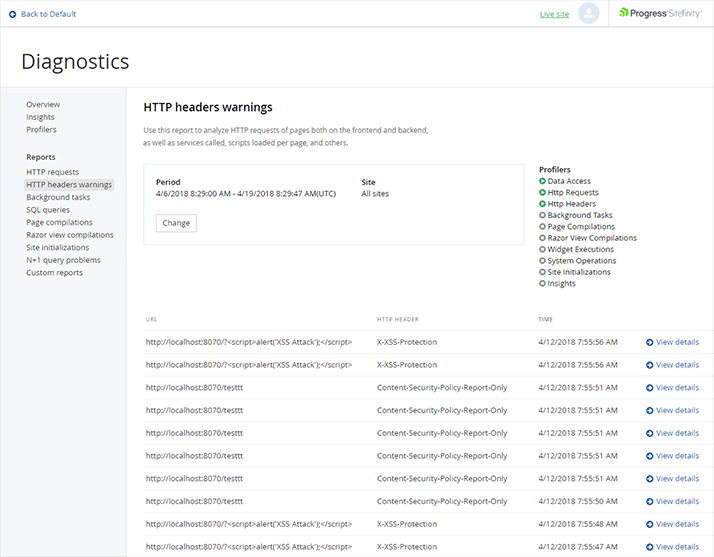Viewport: 714px width, 557px height.
Task: Open N+1 query problems report
Action: 63,260
